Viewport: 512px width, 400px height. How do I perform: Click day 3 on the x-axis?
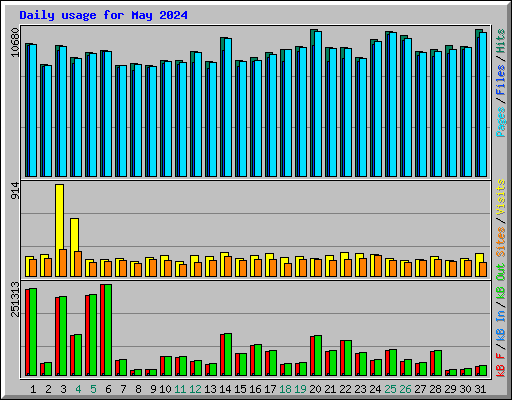(63, 389)
